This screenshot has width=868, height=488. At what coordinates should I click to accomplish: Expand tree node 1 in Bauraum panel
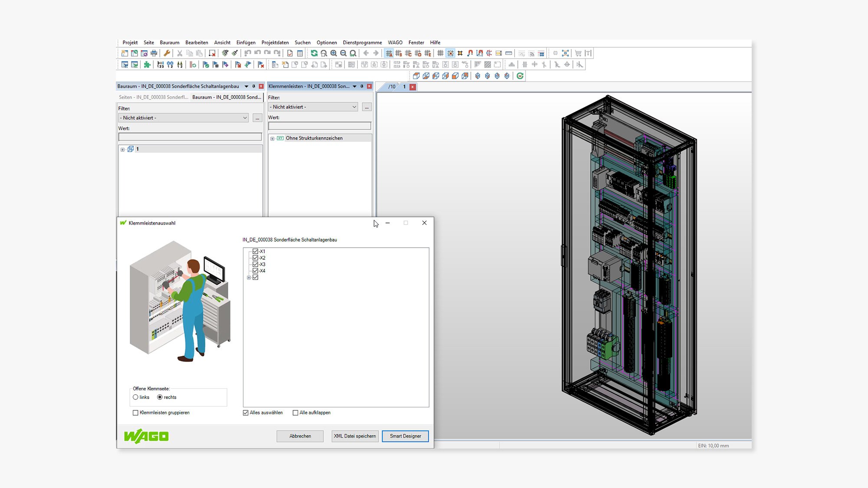tap(122, 149)
